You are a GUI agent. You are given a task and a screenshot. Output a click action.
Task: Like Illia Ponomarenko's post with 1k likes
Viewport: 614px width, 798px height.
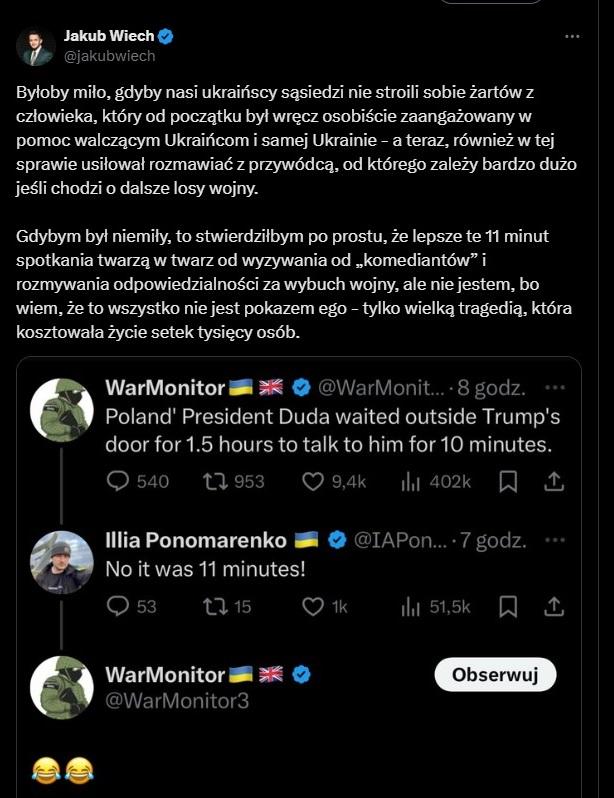click(314, 606)
